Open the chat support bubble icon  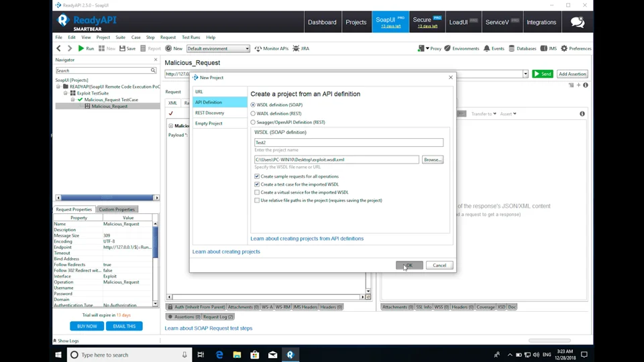click(578, 22)
